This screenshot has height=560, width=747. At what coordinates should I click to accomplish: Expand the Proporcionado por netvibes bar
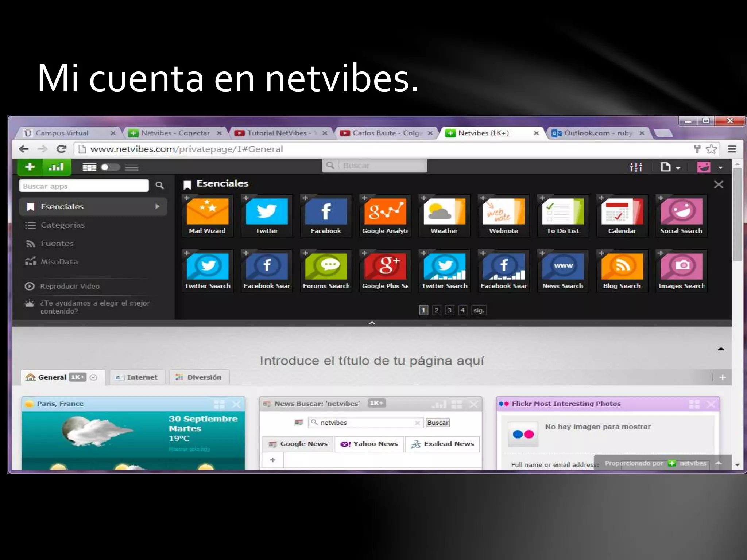click(719, 463)
